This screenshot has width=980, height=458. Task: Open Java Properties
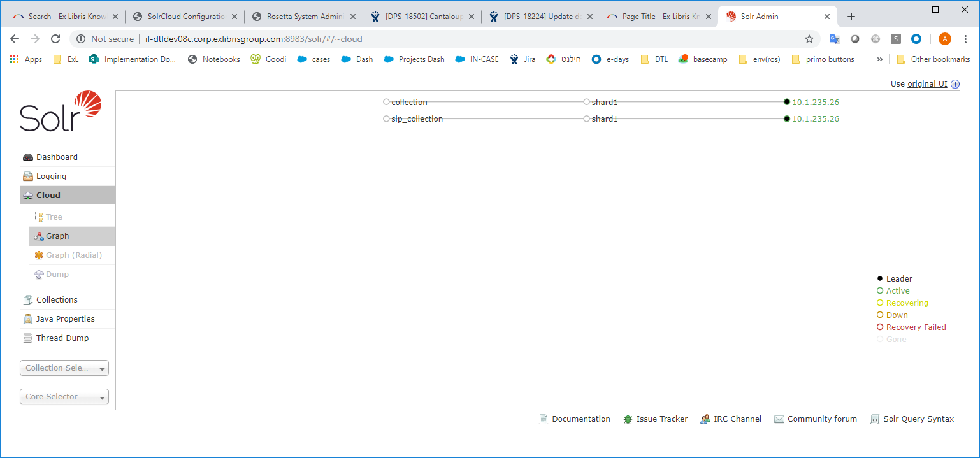pos(65,319)
